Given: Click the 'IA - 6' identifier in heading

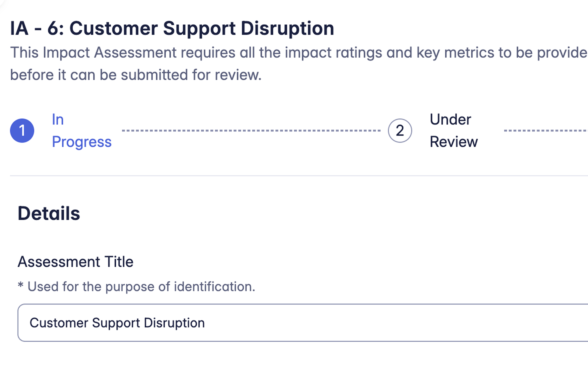Looking at the screenshot, I should 37,28.
